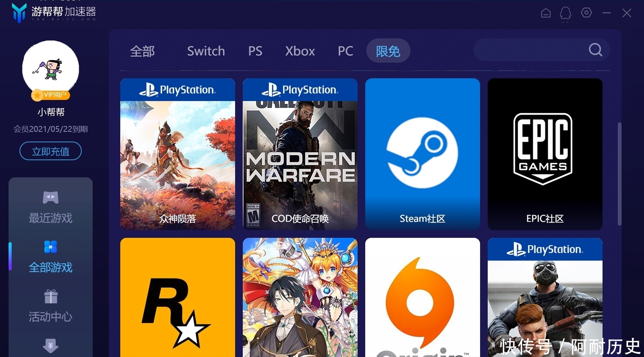Open the 众神陨落 PlayStation game card
644x357 pixels.
(x=178, y=154)
